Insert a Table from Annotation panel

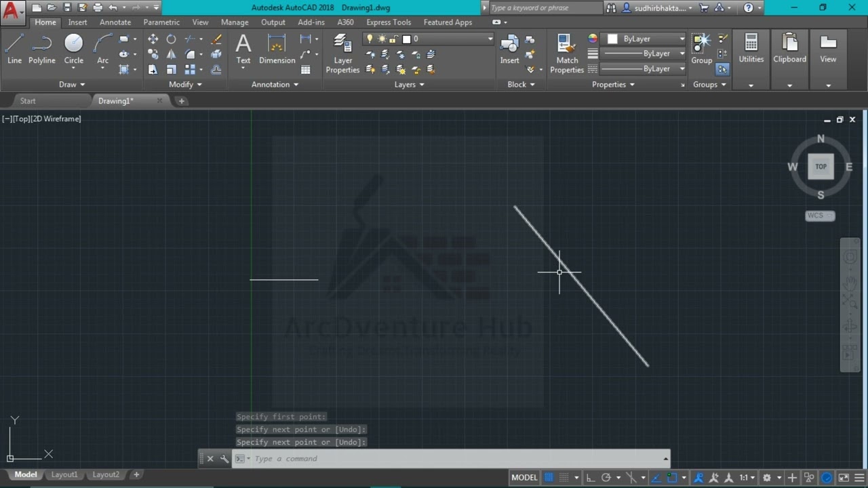point(306,69)
